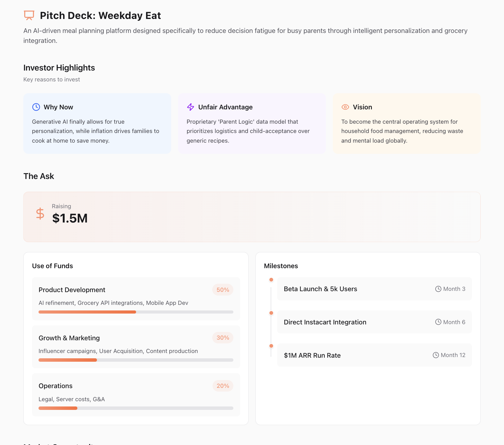Click the 20% badge on Operations
Image resolution: width=504 pixels, height=445 pixels.
click(223, 386)
